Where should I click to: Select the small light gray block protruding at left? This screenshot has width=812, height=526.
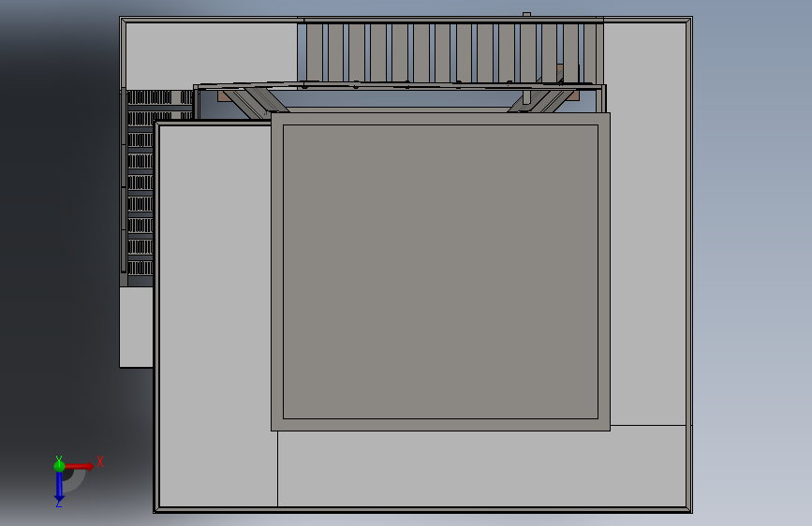[x=136, y=328]
